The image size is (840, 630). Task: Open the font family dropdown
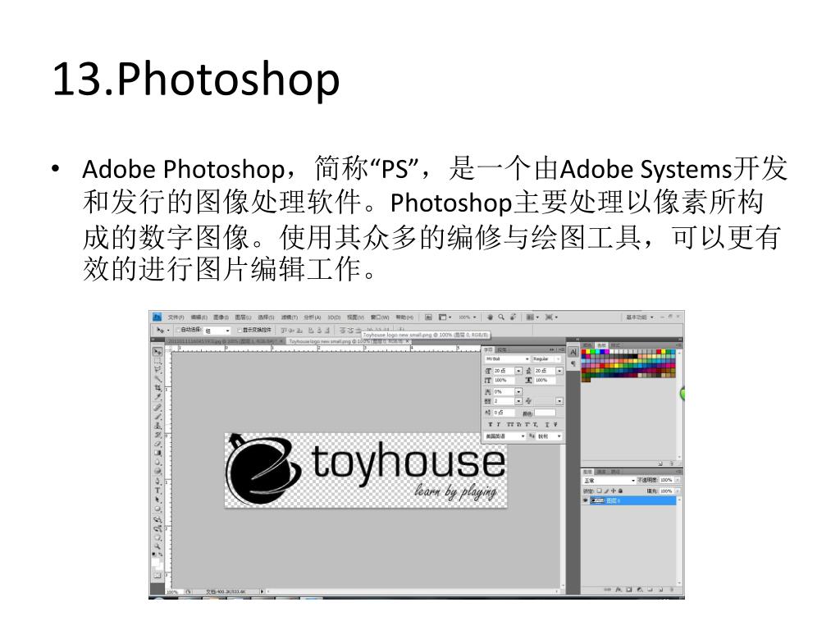point(507,359)
